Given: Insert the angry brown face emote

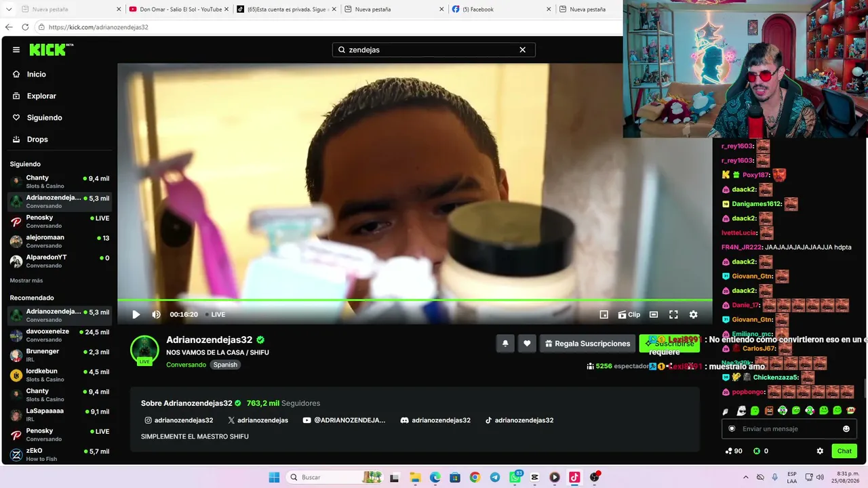Looking at the screenshot, I should [x=769, y=411].
